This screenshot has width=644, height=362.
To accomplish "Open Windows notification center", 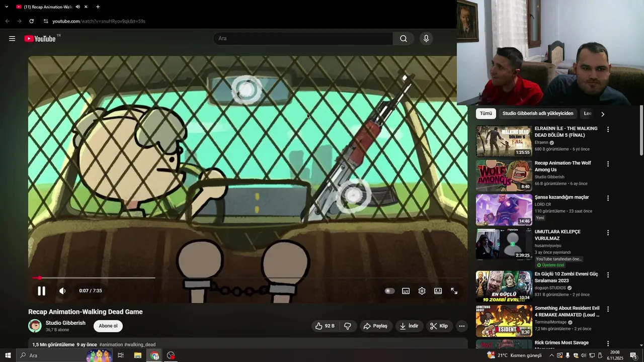I will coord(633,355).
